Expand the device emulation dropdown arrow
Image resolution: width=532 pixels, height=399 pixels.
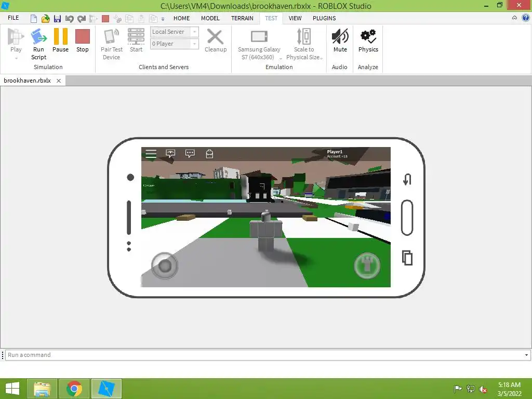(x=281, y=59)
